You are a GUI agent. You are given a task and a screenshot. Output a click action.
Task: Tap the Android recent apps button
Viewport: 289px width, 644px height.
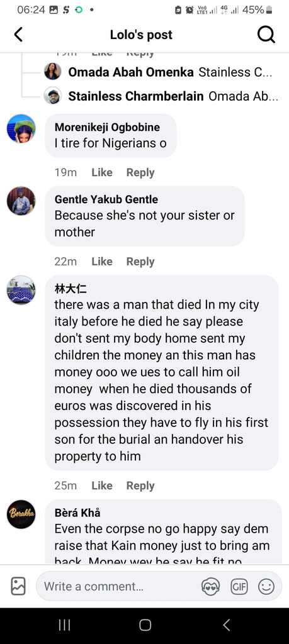tap(65, 625)
